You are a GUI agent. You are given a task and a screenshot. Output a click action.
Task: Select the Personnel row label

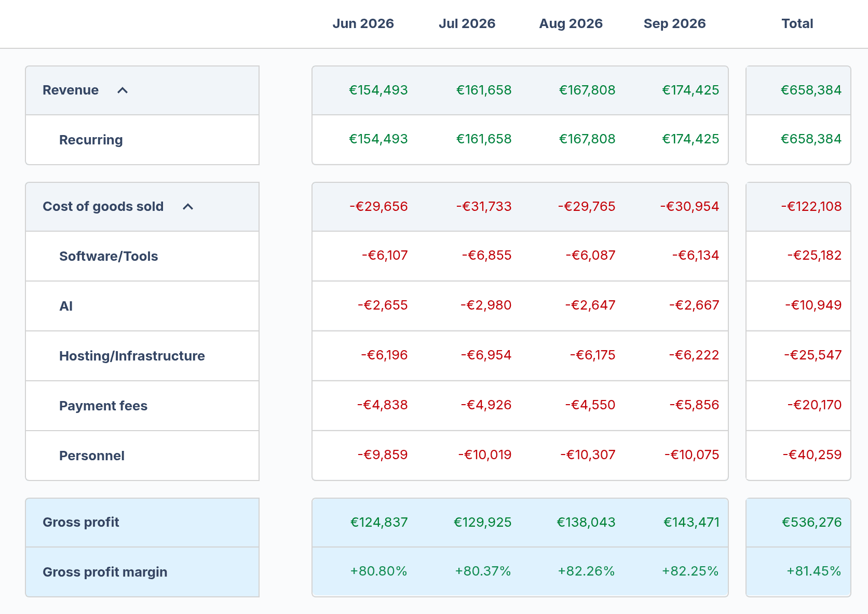click(x=92, y=456)
